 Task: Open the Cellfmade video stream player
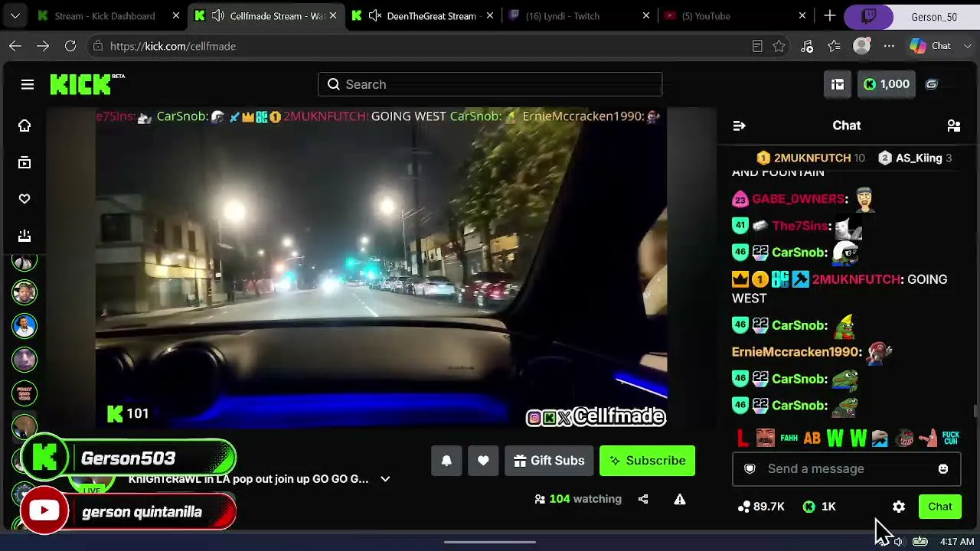381,268
